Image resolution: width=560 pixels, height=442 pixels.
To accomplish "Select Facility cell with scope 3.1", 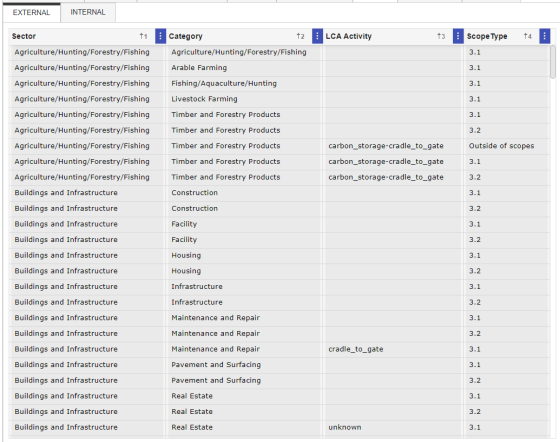I will click(244, 224).
